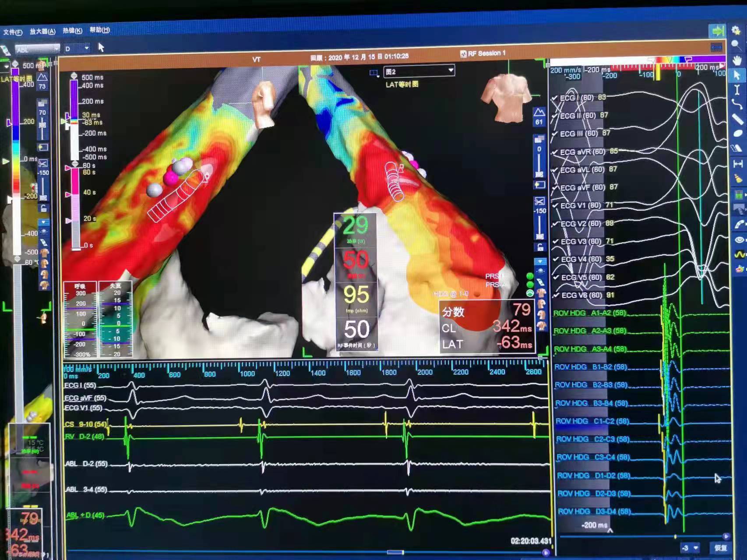747x560 pixels.
Task: Open the 帮助(H) menu
Action: (99, 30)
